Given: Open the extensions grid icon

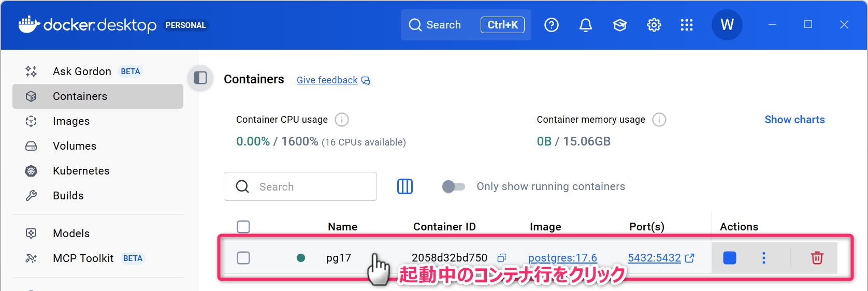Looking at the screenshot, I should point(687,25).
